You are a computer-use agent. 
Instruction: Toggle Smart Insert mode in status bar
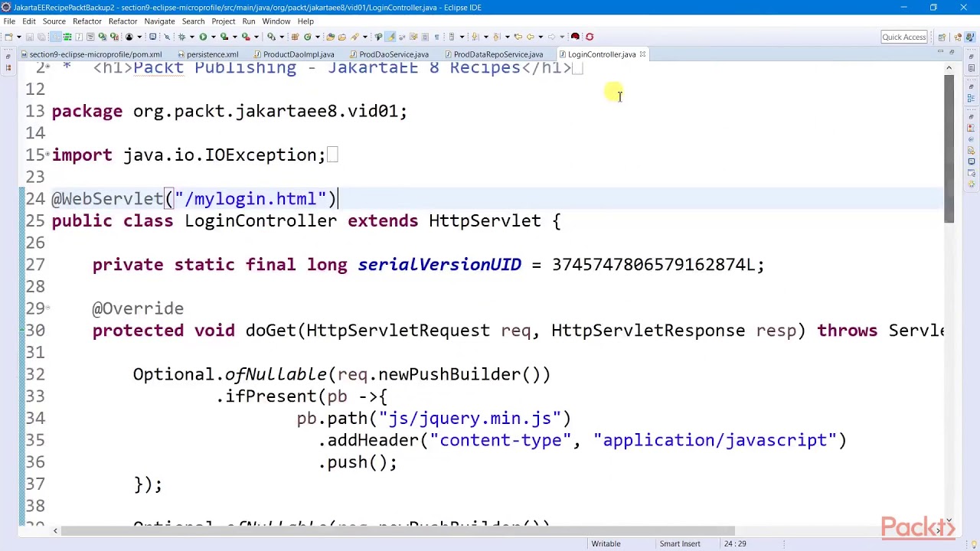point(680,543)
